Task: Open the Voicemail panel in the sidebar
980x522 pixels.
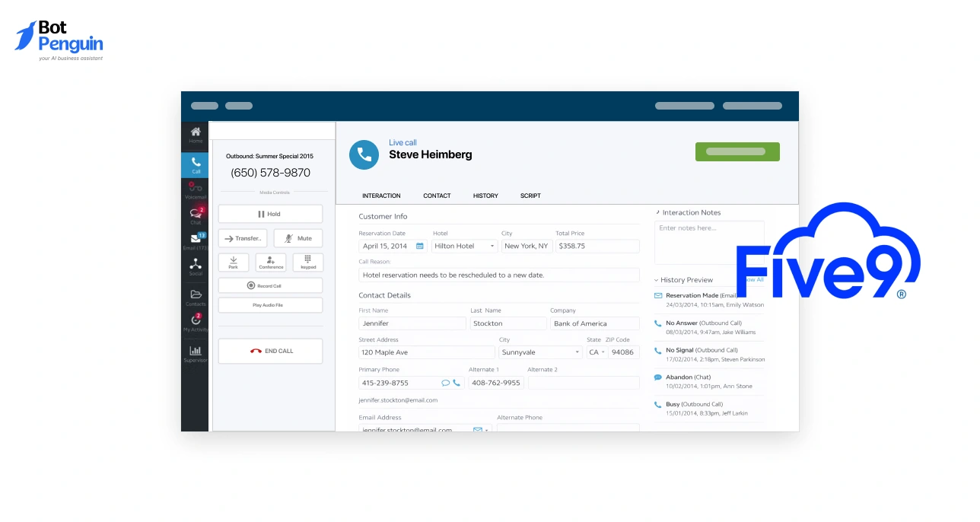Action: coord(196,190)
